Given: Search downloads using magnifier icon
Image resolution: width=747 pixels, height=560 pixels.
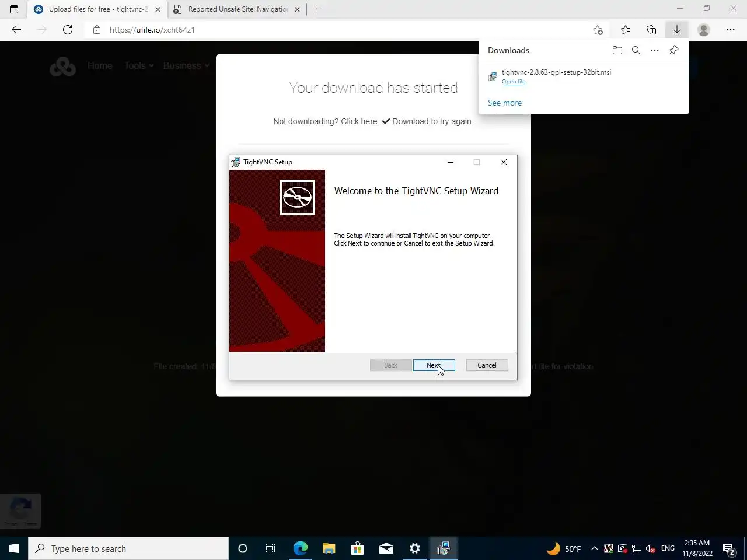Looking at the screenshot, I should pos(636,50).
